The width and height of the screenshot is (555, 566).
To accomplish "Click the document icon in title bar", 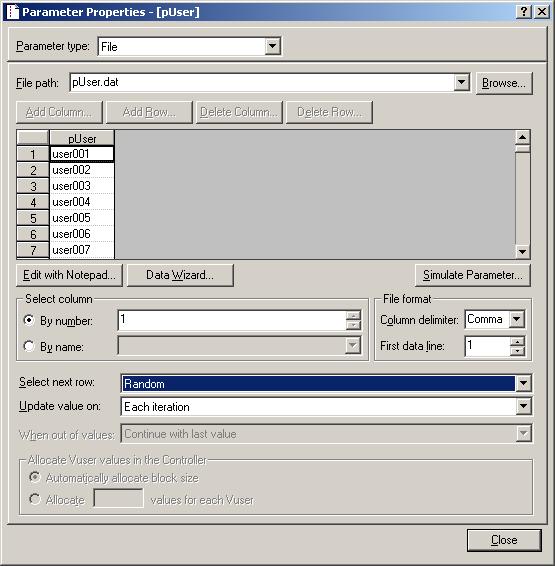I will tap(13, 12).
